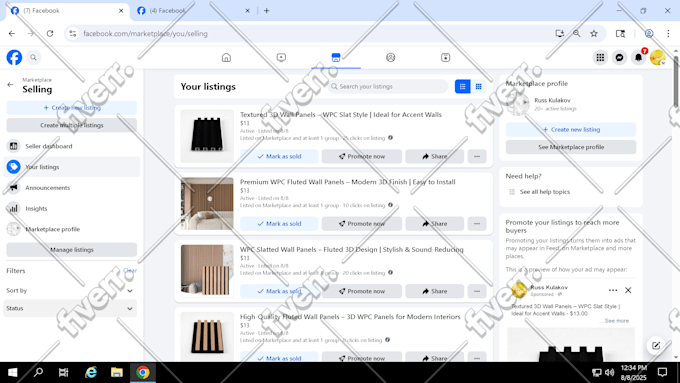Open more options for Textured 3D Wall Panels
The width and height of the screenshot is (680, 383).
pos(477,157)
